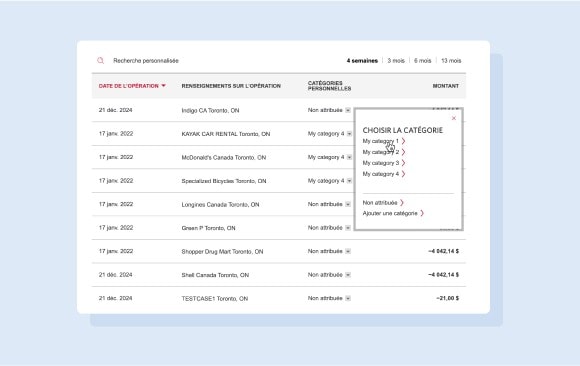Click TESTCASE1 Toronto, ON description
580x366 pixels.
tap(215, 298)
